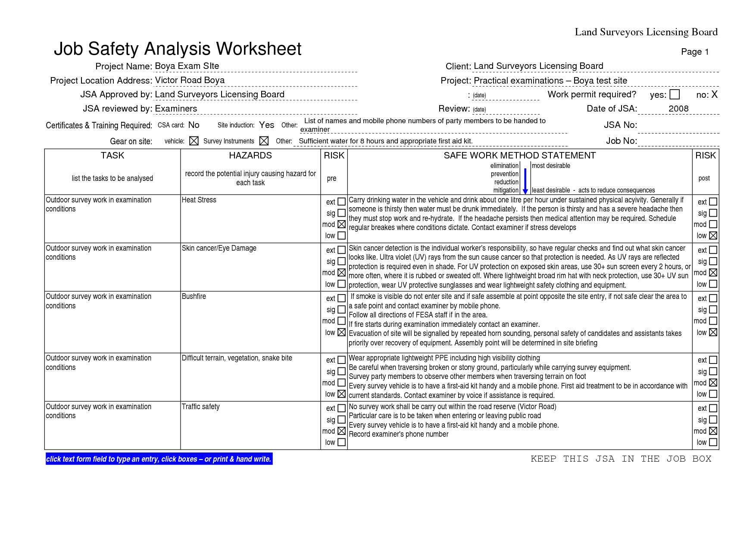Check pre-risk low box for Heat Stress
Viewport: 756px width, 534px height.
coord(342,236)
